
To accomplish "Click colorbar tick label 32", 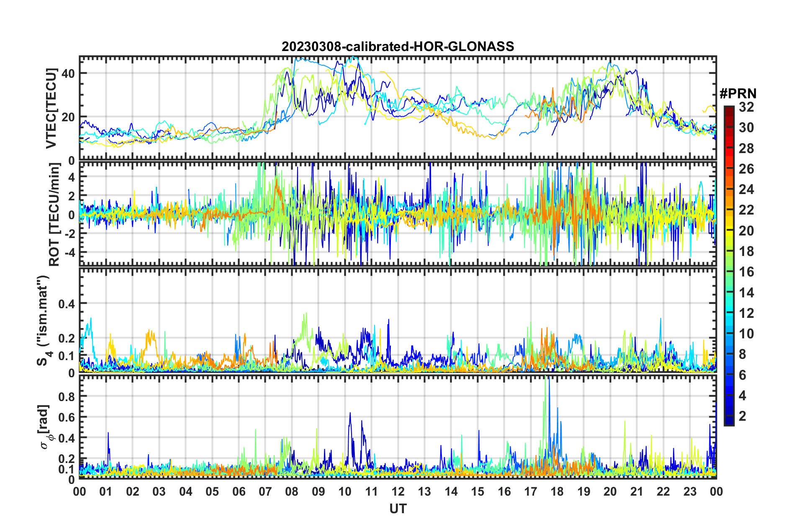I will (x=746, y=107).
